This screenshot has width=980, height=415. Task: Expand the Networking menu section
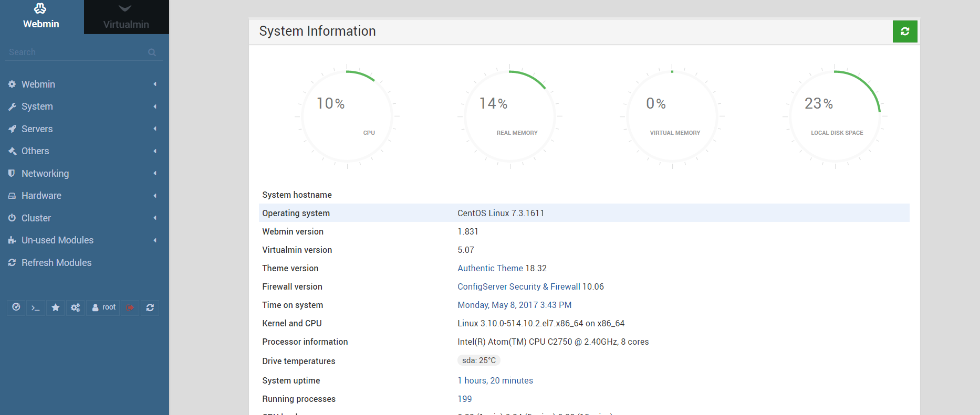45,174
